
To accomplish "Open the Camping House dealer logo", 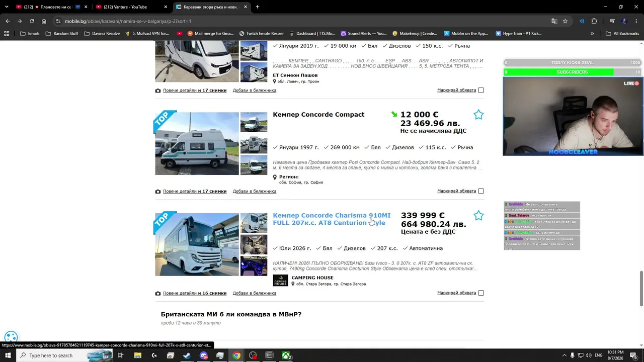I will 280,281.
